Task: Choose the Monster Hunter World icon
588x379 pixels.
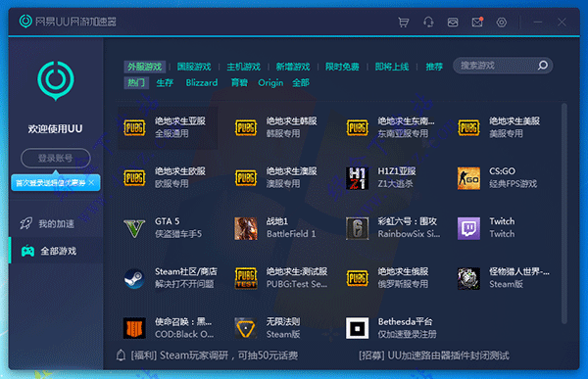Action: point(468,278)
